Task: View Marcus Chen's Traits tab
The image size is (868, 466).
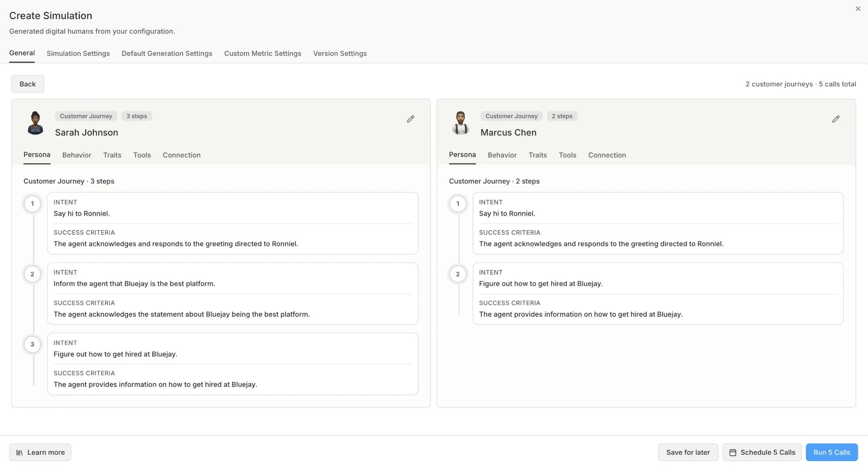Action: 538,155
